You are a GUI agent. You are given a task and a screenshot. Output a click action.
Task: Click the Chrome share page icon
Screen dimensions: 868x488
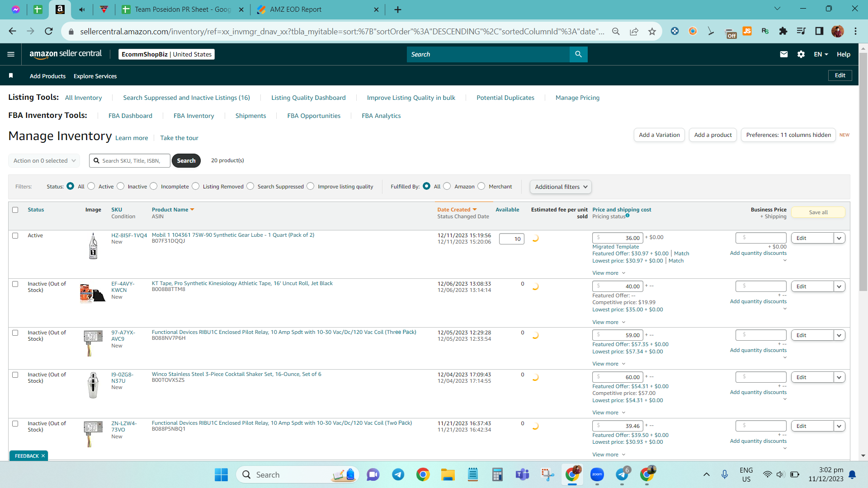[x=634, y=31]
